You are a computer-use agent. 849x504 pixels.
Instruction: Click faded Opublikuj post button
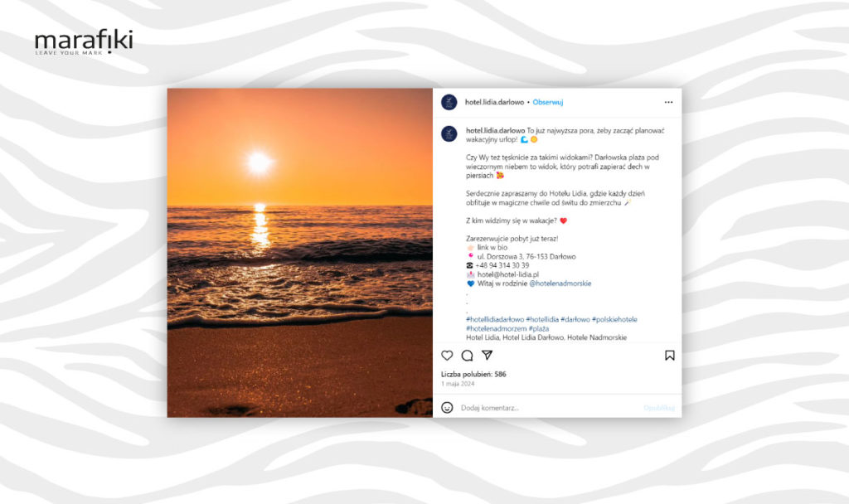659,408
